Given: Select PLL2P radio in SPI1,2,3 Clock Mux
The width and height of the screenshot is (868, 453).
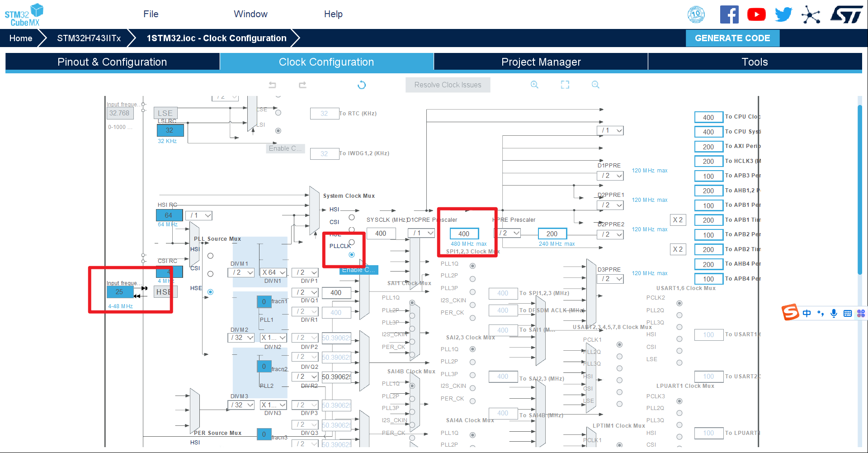Looking at the screenshot, I should [472, 279].
